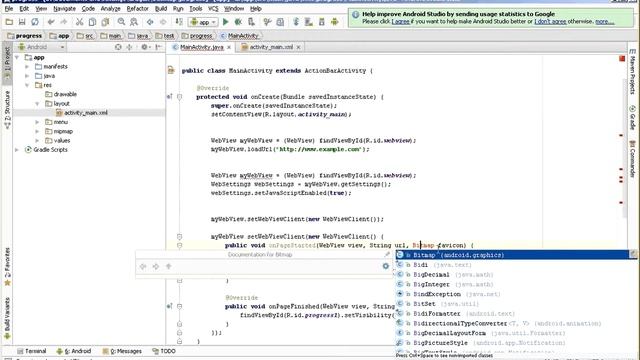This screenshot has height=360, width=640.
Task: Switch to MainActivity.java editor tab
Action: point(202,47)
